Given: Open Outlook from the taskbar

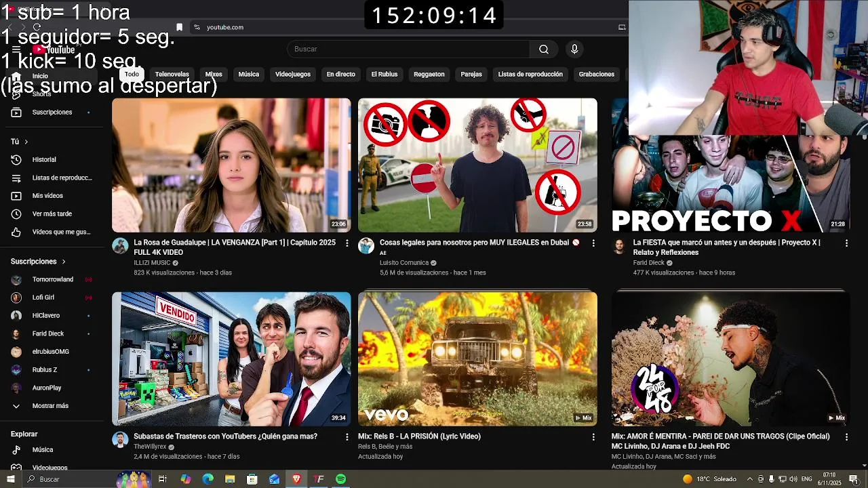Looking at the screenshot, I should click(275, 479).
